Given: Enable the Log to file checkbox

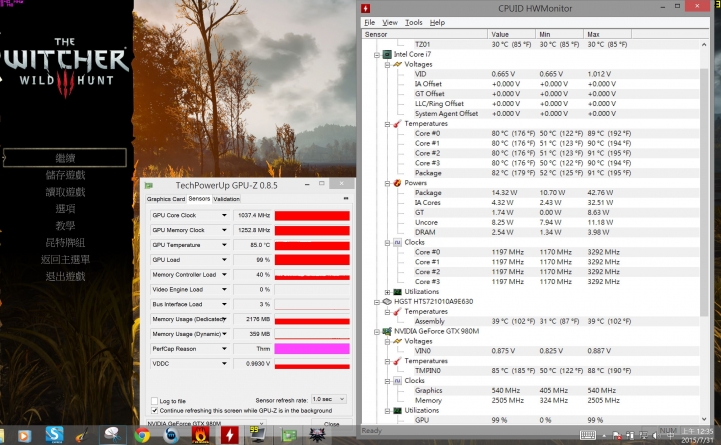Looking at the screenshot, I should (x=154, y=401).
